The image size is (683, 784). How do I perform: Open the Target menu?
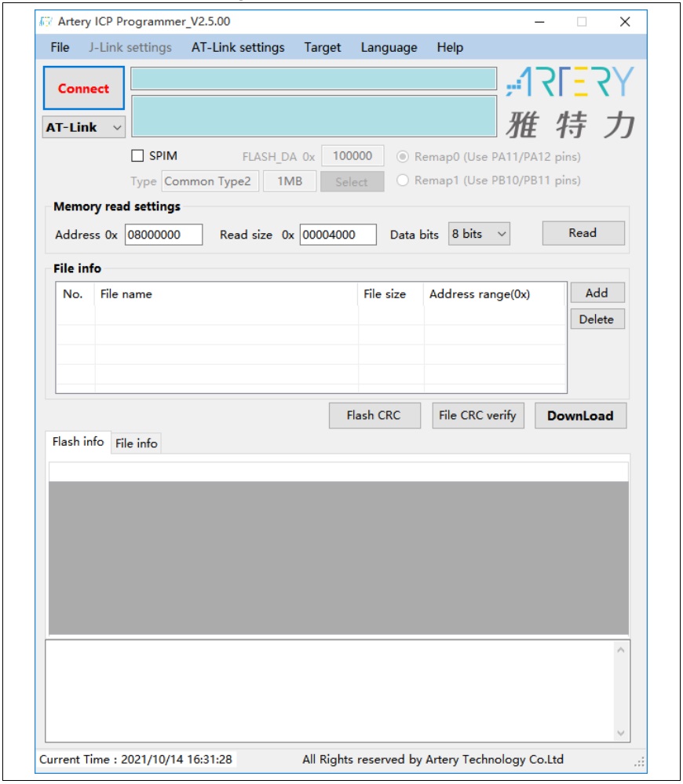coord(322,48)
